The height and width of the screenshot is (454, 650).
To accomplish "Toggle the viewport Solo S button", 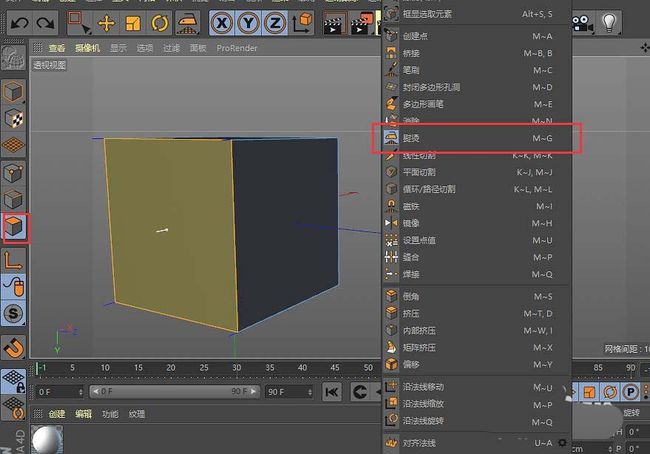I will pos(14,313).
